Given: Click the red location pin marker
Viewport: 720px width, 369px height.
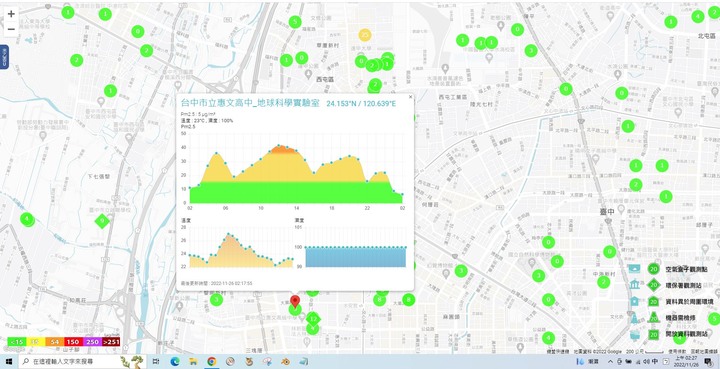Looking at the screenshot, I should coord(296,302).
